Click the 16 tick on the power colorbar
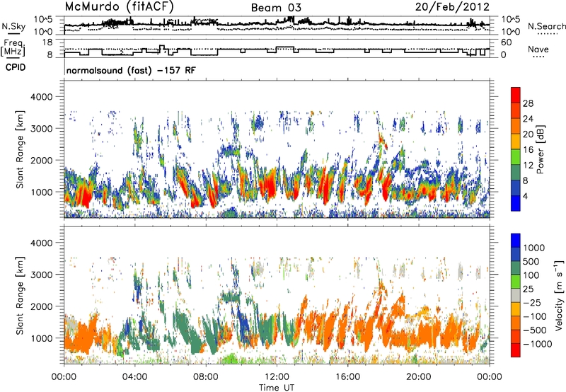Screen dimensions: 566x392 click(x=528, y=150)
